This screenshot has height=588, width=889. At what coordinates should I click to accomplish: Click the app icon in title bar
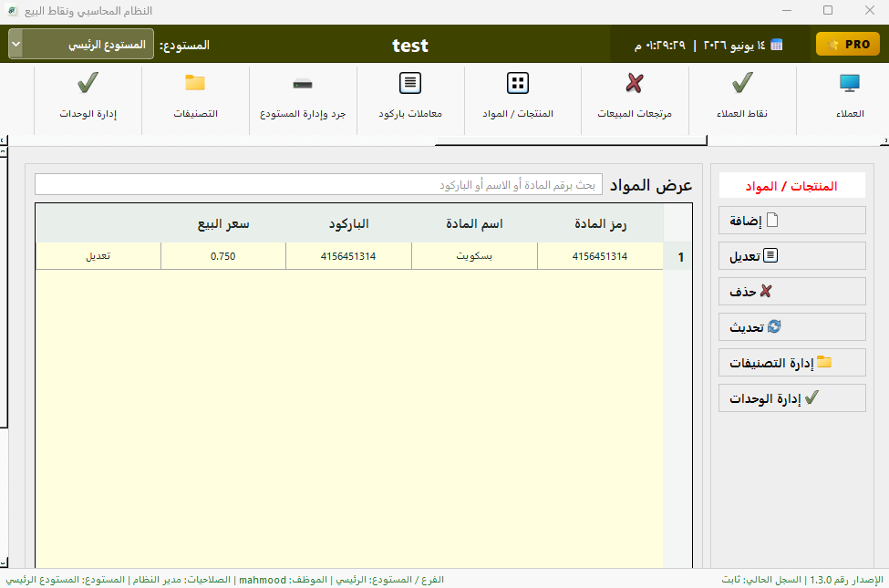click(x=11, y=10)
